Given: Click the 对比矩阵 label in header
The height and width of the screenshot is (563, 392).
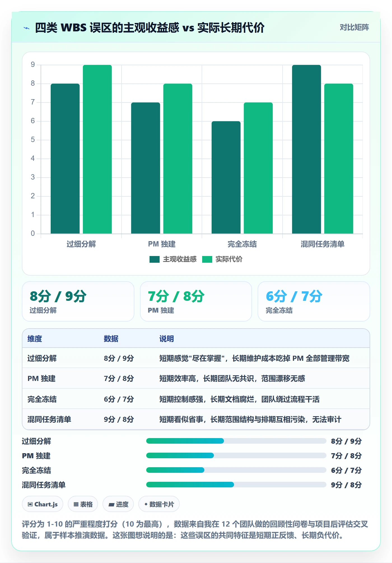Looking at the screenshot, I should pos(354,27).
